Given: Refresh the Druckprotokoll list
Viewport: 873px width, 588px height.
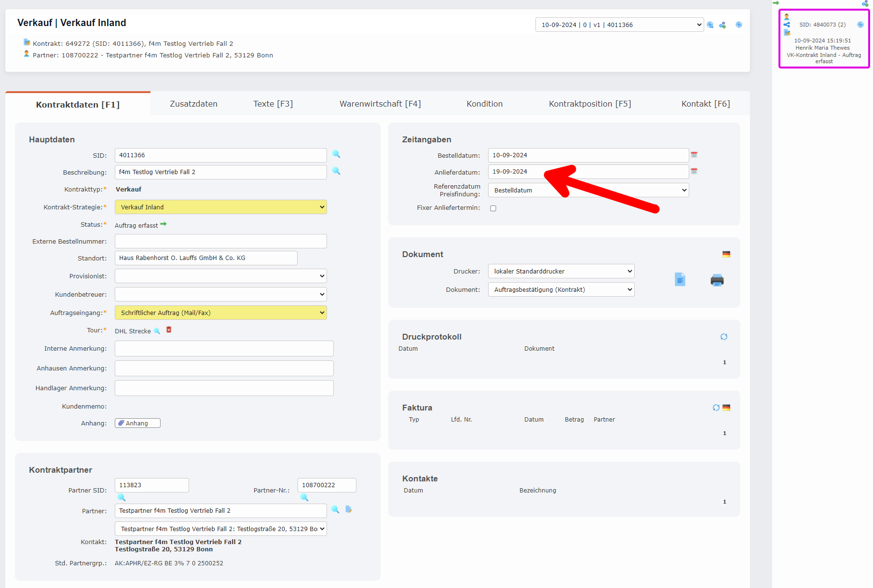Looking at the screenshot, I should coord(723,337).
